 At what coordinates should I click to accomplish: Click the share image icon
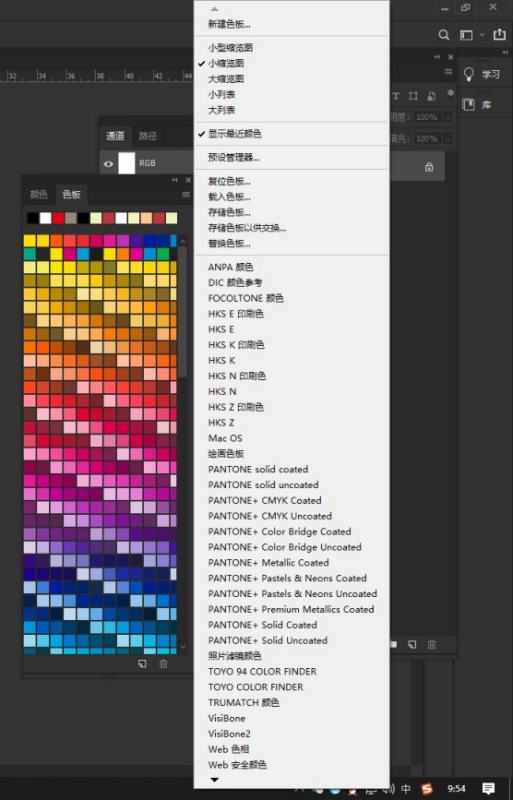click(499, 34)
